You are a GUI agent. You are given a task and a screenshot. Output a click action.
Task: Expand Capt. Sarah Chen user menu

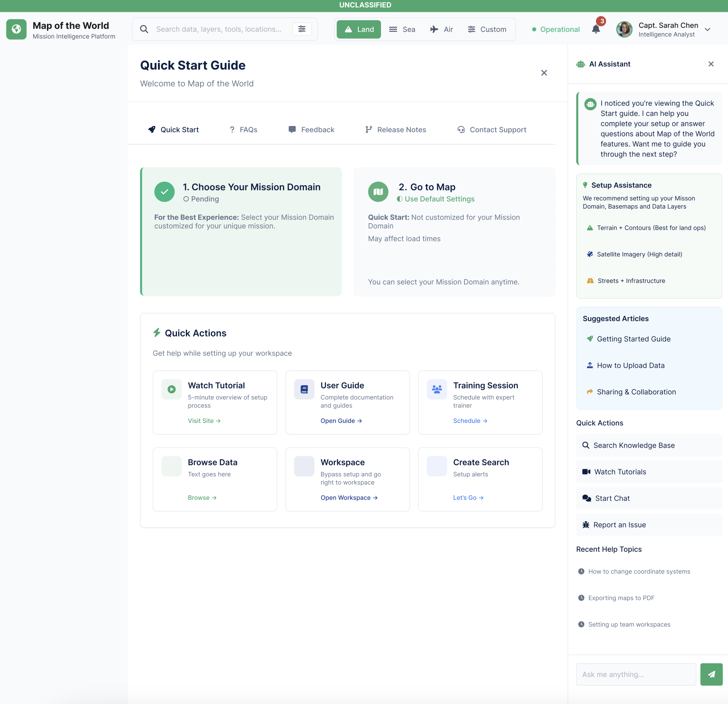(x=707, y=29)
